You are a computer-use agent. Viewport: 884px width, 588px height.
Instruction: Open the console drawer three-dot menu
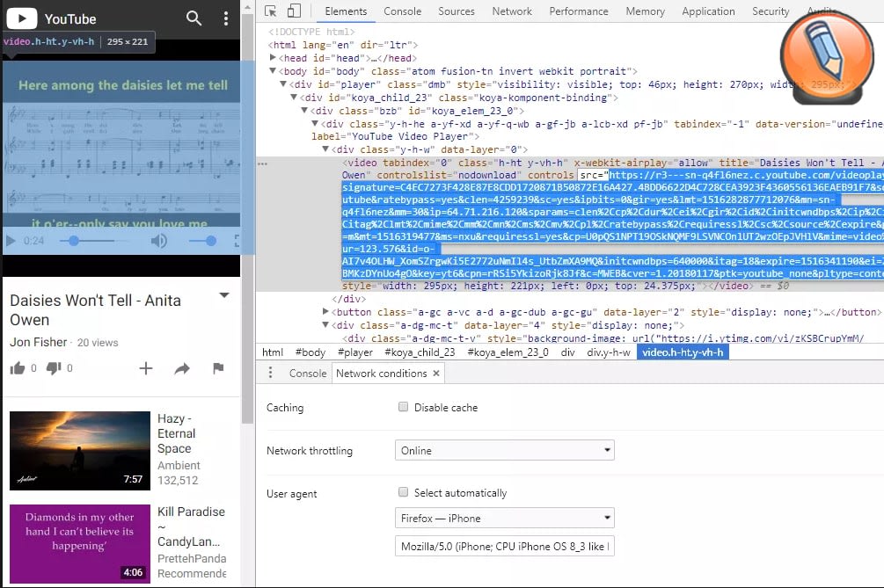tap(270, 373)
